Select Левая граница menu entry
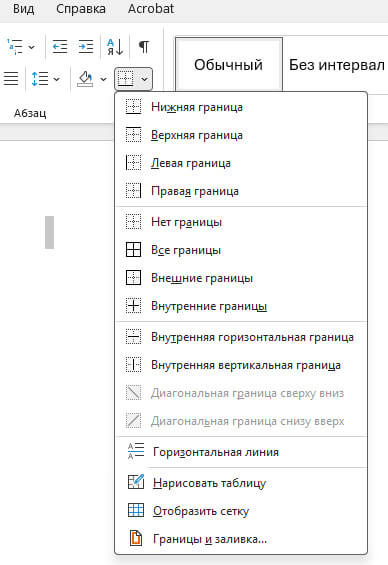 click(x=241, y=163)
